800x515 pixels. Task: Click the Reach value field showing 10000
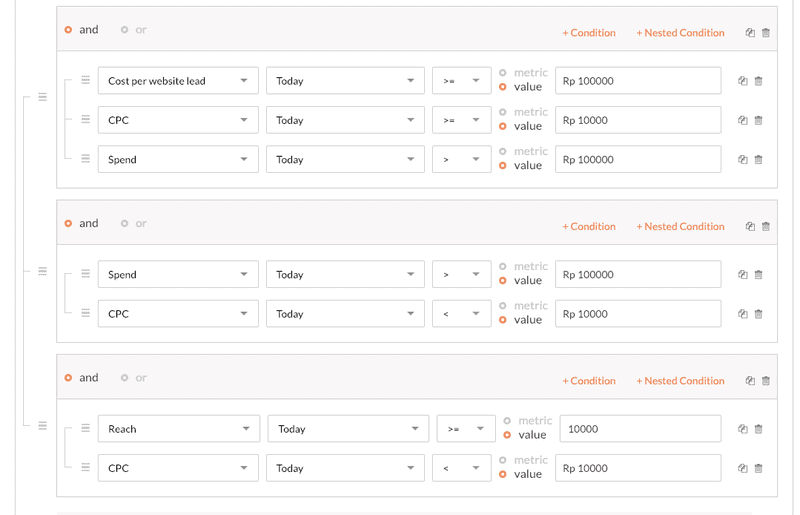(640, 429)
